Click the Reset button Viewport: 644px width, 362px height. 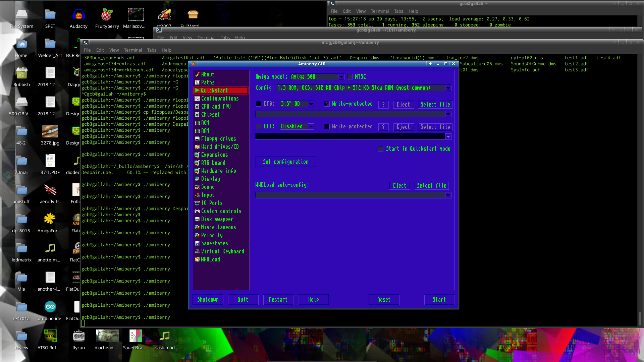click(x=384, y=300)
